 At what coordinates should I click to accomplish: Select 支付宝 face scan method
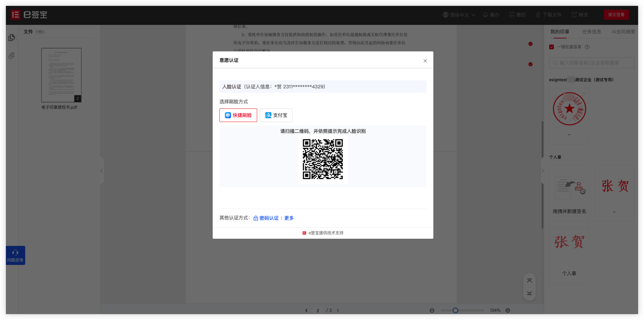coord(276,115)
